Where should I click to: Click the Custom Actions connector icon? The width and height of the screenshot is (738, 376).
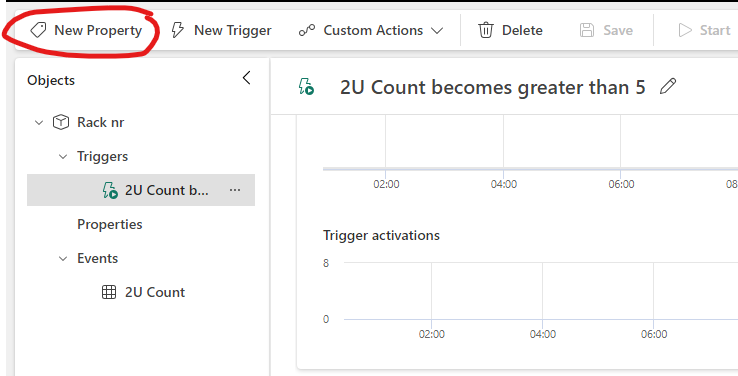coord(307,31)
